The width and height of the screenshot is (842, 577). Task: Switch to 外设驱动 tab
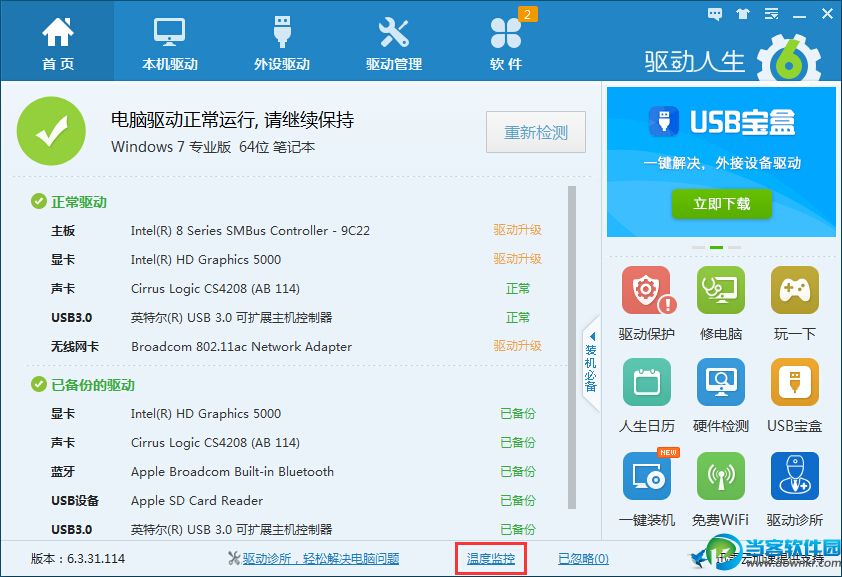(282, 43)
